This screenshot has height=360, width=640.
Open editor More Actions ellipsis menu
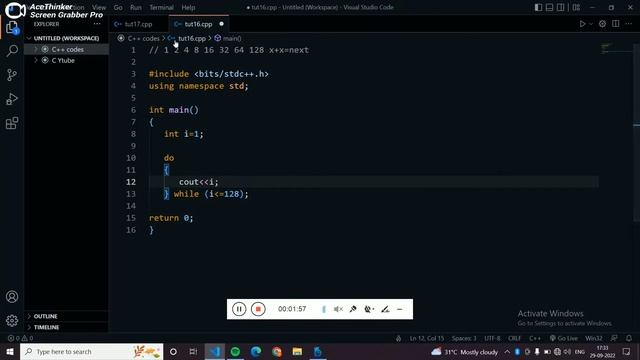point(629,24)
